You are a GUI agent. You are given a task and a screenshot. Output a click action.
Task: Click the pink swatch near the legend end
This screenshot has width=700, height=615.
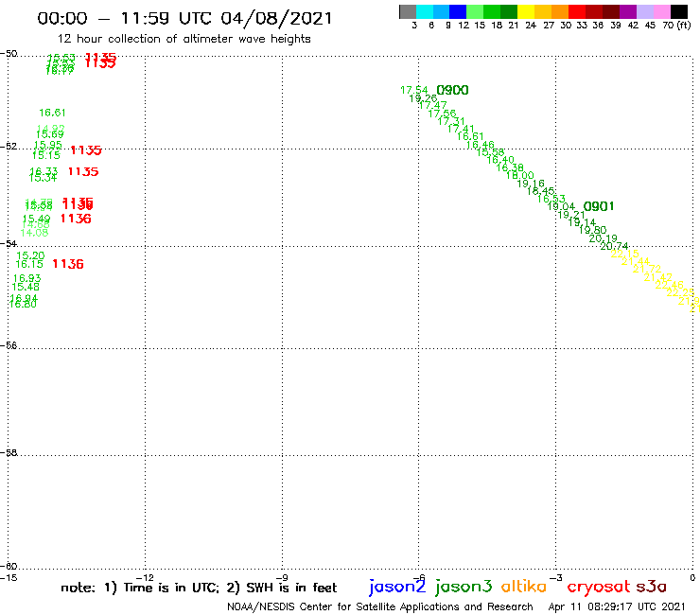coord(662,12)
